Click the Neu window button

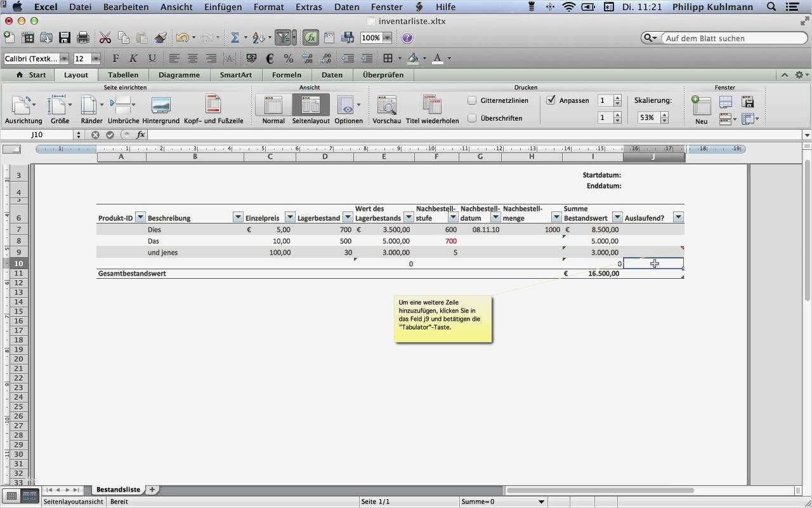click(701, 109)
